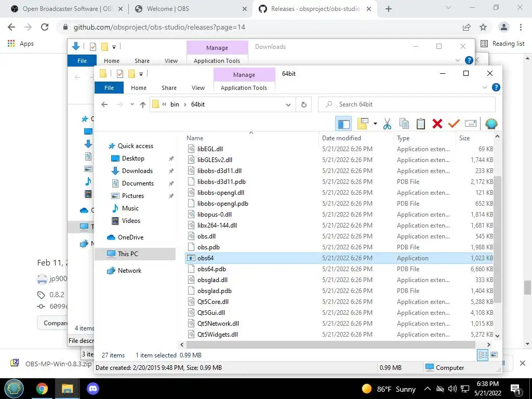This screenshot has height=399, width=532.
Task: Open the View ribbon tab in 64bit window
Action: (x=198, y=87)
